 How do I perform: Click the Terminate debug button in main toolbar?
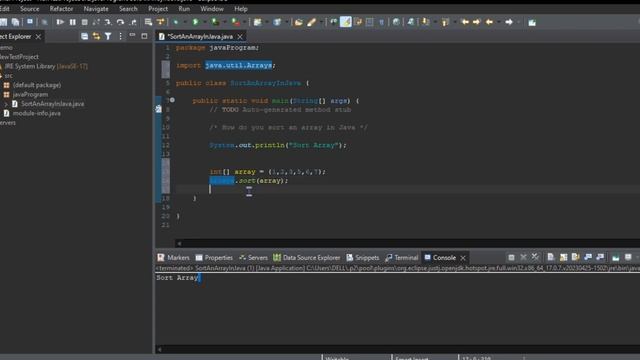pyautogui.click(x=84, y=22)
